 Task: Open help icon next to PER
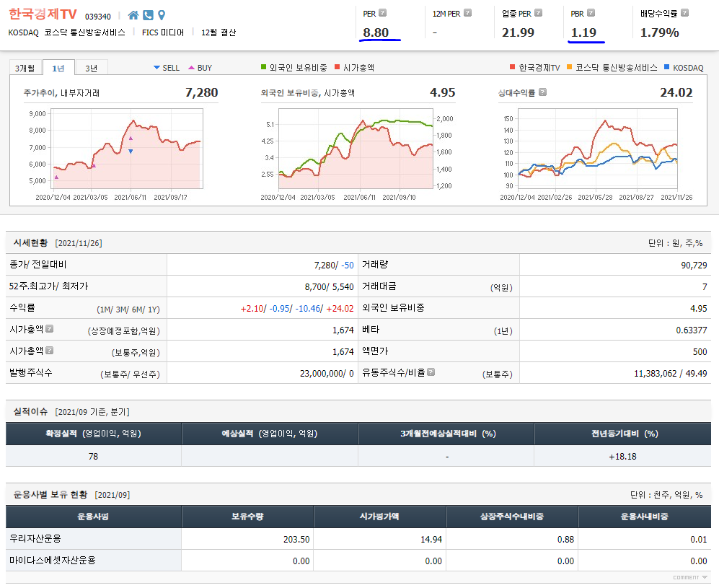383,13
